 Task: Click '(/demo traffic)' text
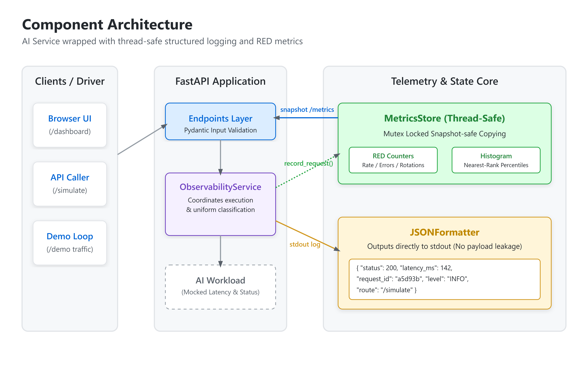click(70, 249)
